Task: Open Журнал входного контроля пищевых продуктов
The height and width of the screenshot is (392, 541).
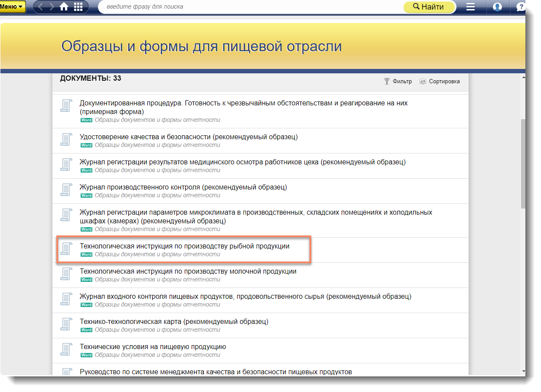Action: tap(245, 297)
